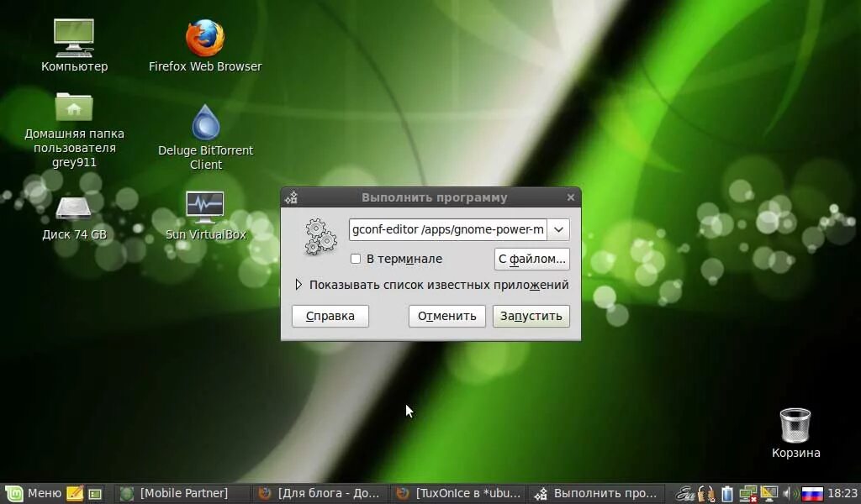Open Справка help button
Screen dimensions: 861x504
pos(330,317)
